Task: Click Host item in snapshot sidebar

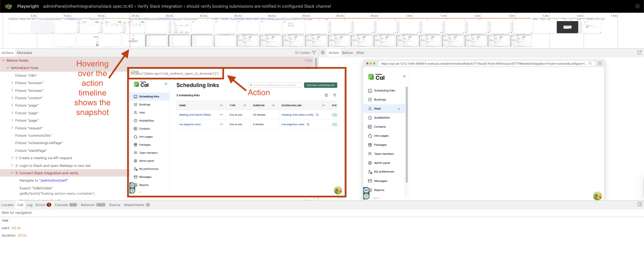Action: (x=377, y=109)
